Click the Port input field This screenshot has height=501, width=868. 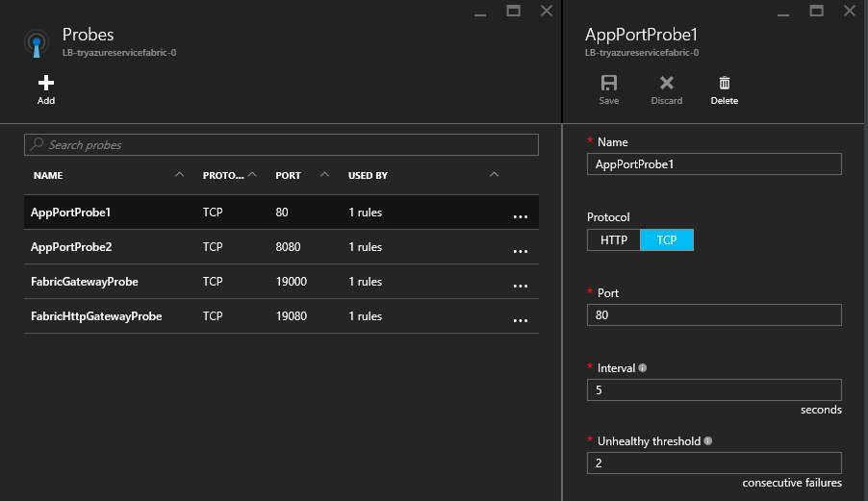tap(714, 315)
